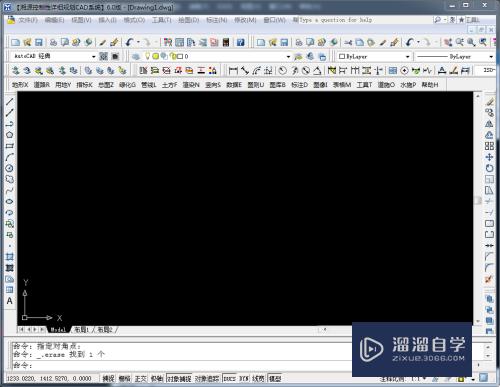Toggle 捕捉 snap mode in status bar
This screenshot has height=387, width=500.
108,379
